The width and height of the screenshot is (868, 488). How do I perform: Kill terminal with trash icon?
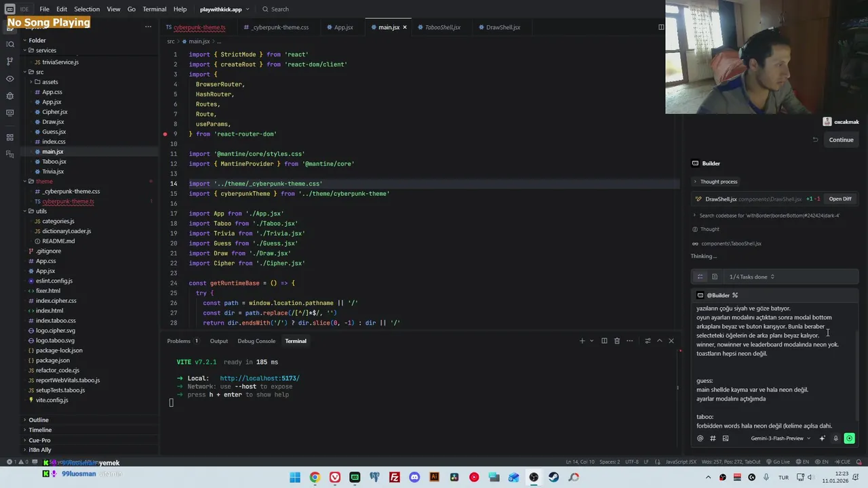point(616,341)
